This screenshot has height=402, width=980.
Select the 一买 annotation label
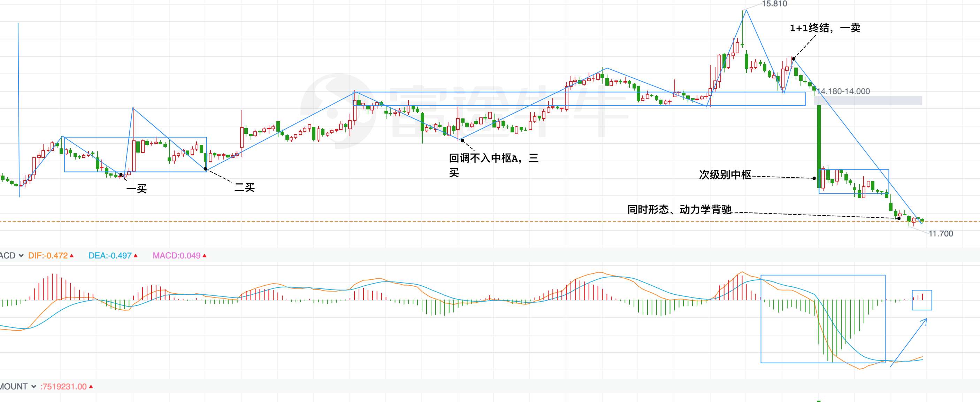tap(136, 189)
